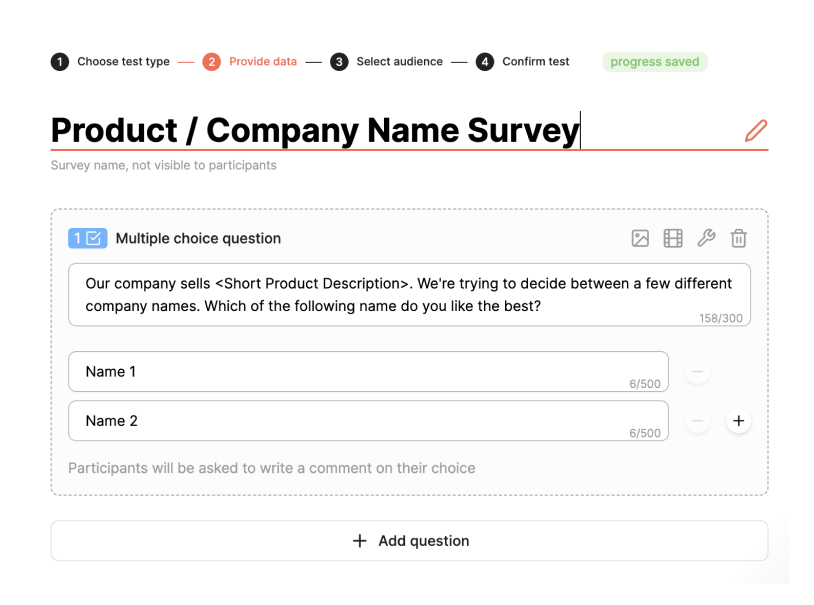Edit the Product / Company Name Survey title
Image resolution: width=814 pixels, height=605 pixels.
(x=315, y=130)
